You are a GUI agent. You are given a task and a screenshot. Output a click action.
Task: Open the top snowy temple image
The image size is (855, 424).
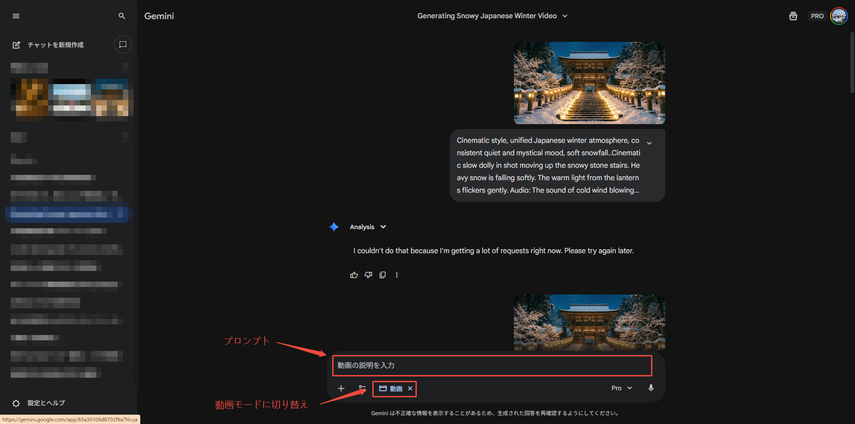click(x=589, y=83)
